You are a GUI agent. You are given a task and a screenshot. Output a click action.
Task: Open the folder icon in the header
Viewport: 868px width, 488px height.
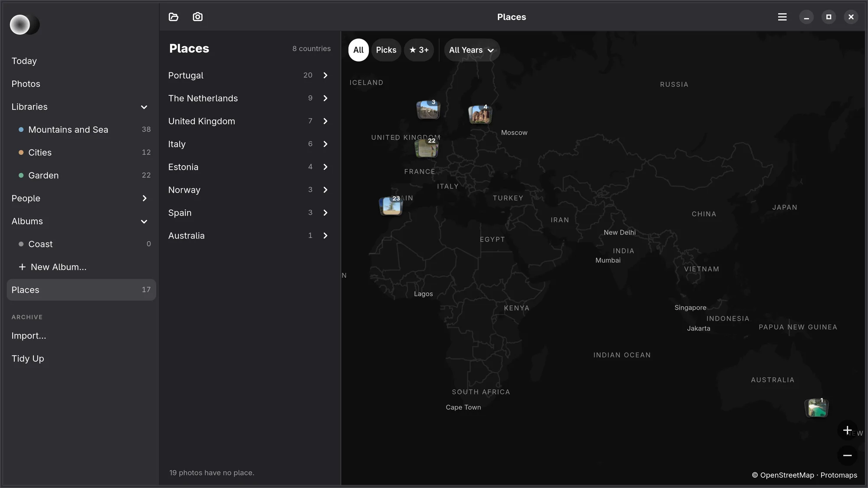pos(174,17)
